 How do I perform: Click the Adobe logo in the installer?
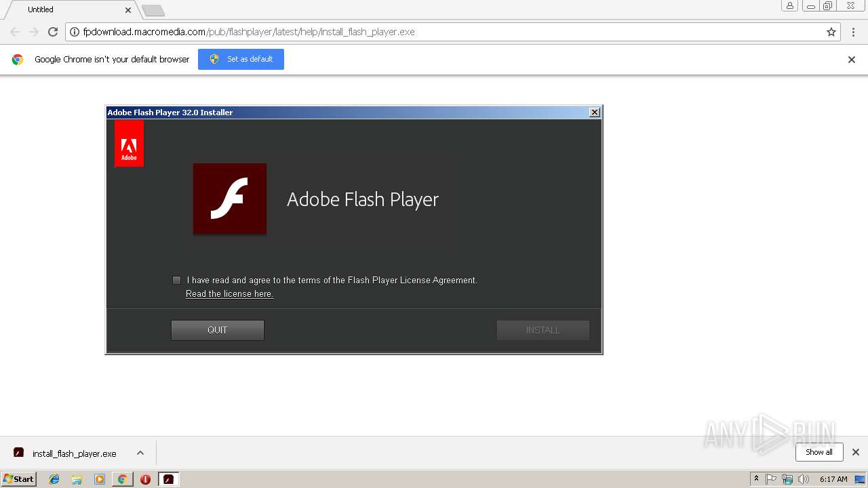tap(129, 144)
